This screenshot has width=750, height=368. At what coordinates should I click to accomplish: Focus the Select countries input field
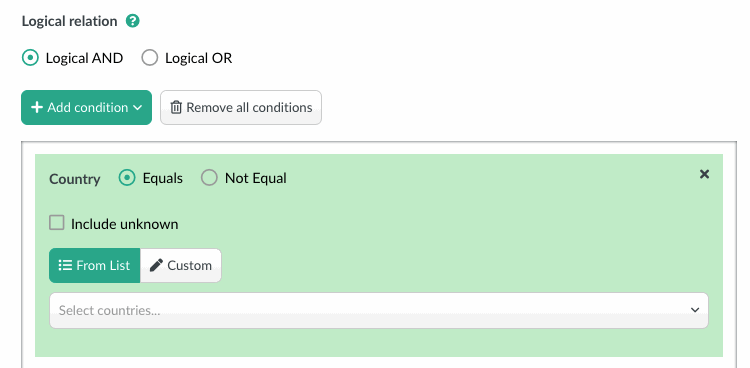pos(379,311)
